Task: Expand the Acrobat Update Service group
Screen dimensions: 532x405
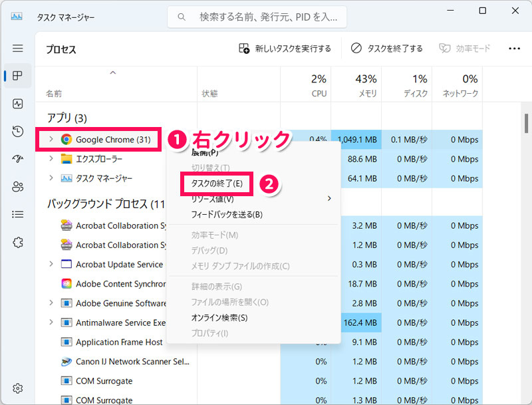Action: pos(51,263)
